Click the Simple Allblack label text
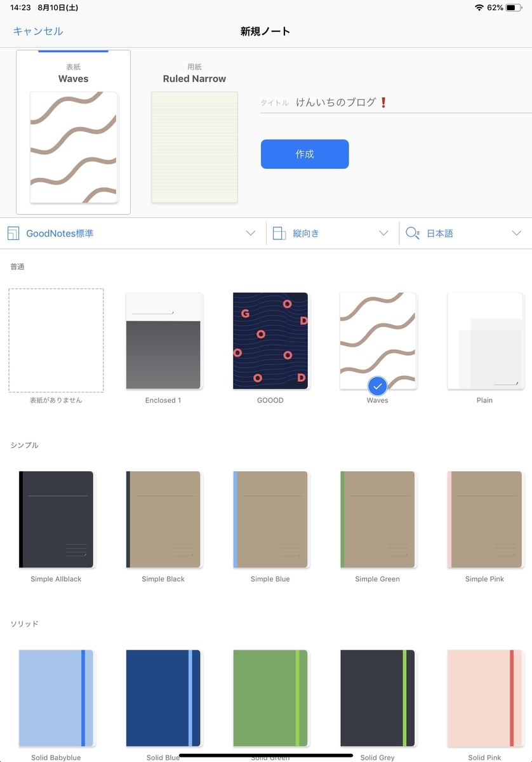 click(56, 579)
